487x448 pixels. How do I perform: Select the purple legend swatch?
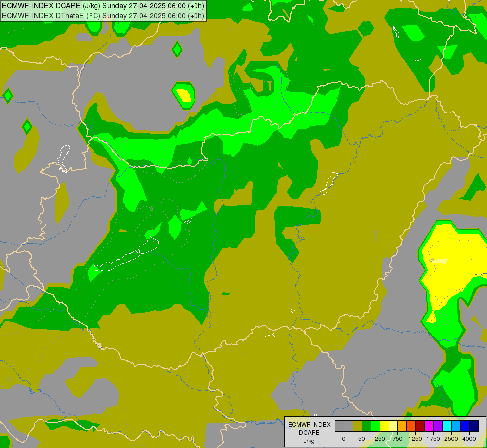click(438, 426)
